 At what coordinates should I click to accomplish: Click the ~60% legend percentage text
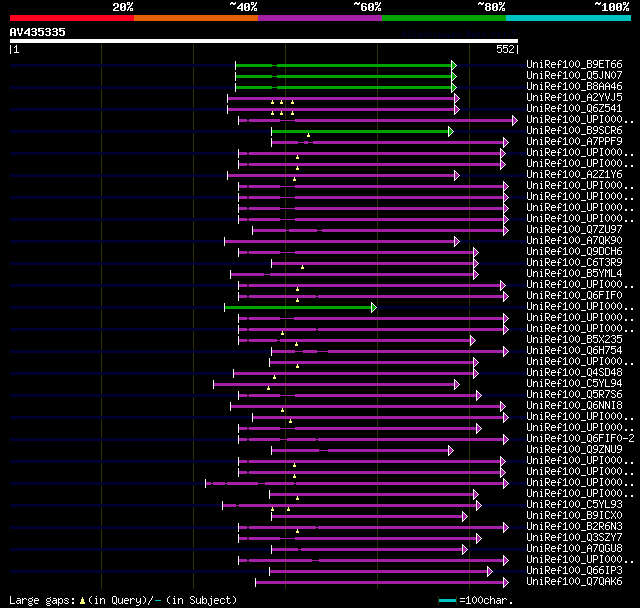click(x=367, y=7)
